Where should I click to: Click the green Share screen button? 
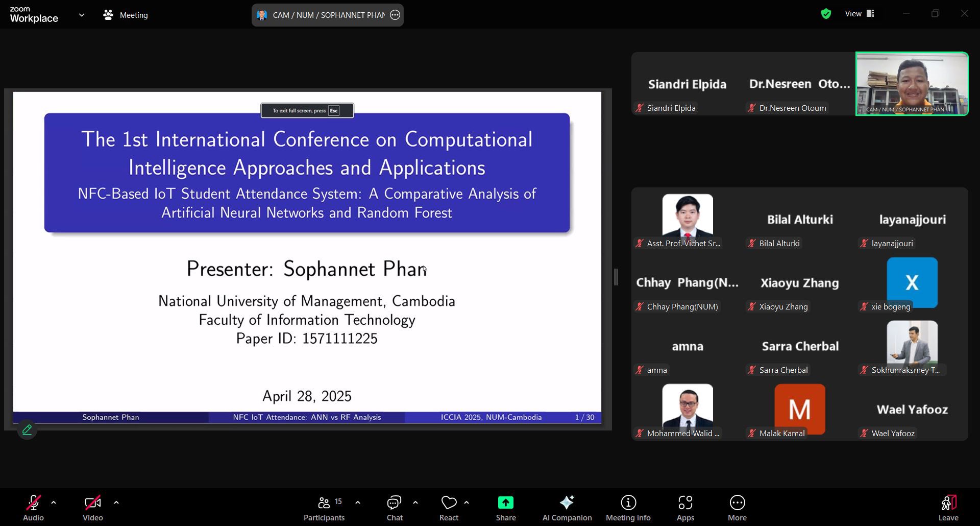point(506,508)
